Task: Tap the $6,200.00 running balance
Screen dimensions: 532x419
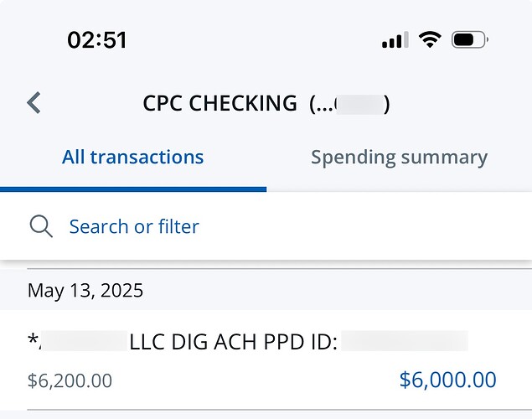Action: tap(70, 380)
